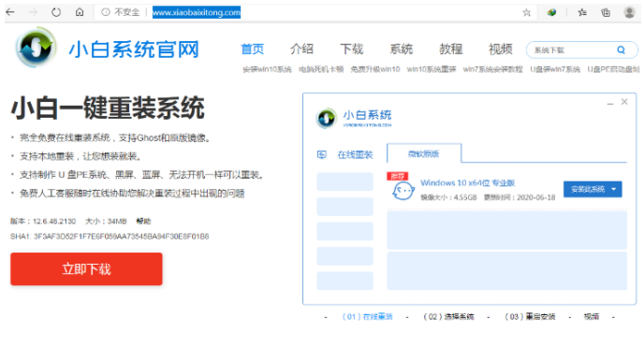The width and height of the screenshot is (644, 347).
Task: Open the U盘装win7系统 link
Action: 555,69
